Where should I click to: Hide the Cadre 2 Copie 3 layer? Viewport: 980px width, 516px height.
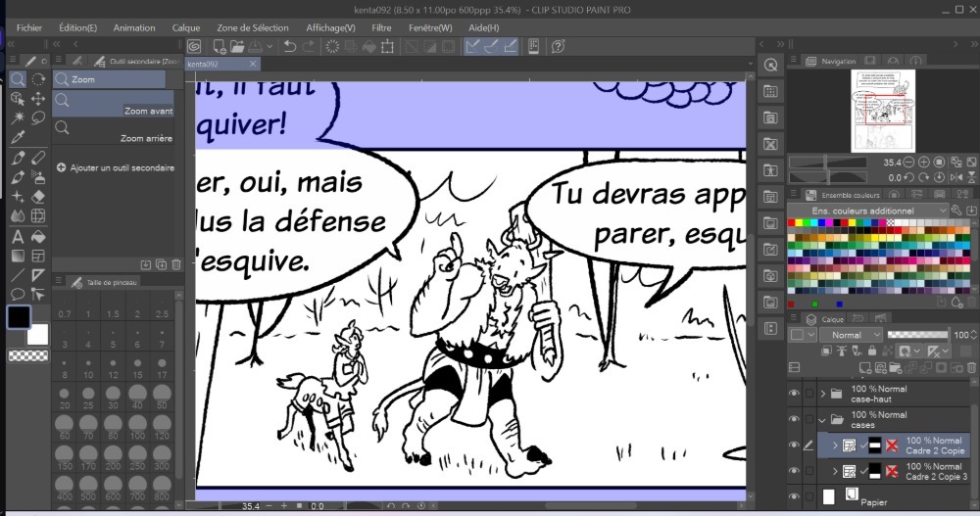pos(794,471)
